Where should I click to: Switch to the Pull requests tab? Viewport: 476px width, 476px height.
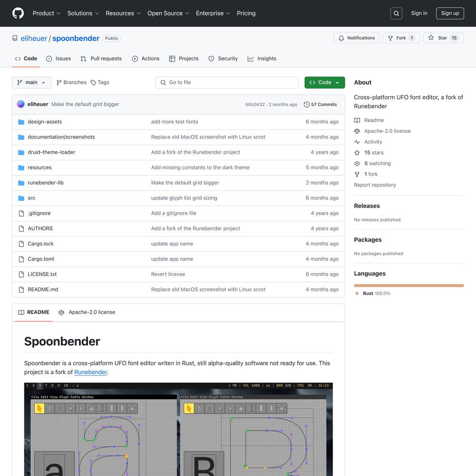coord(101,59)
